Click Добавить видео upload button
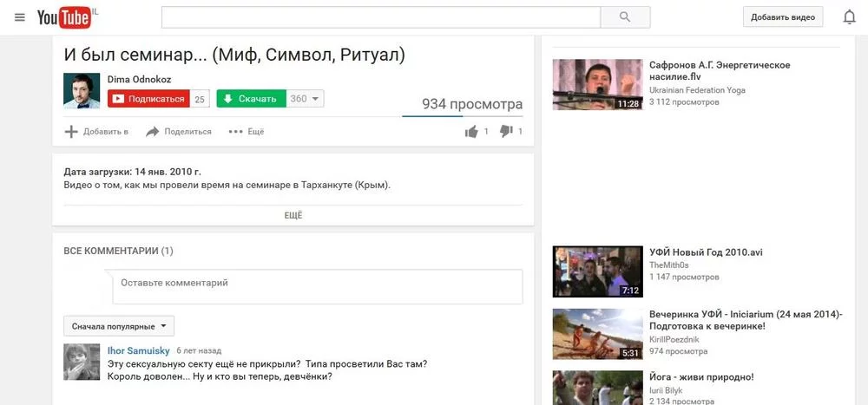 coord(783,17)
